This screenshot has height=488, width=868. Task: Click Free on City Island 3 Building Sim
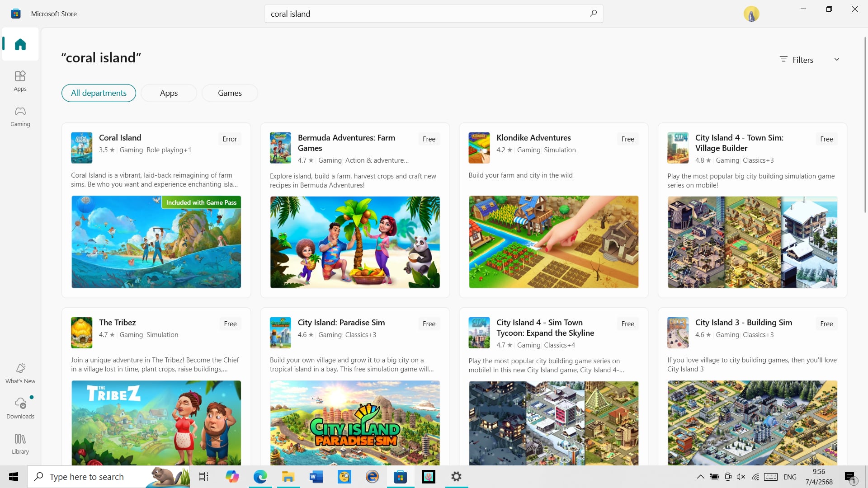tap(826, 324)
